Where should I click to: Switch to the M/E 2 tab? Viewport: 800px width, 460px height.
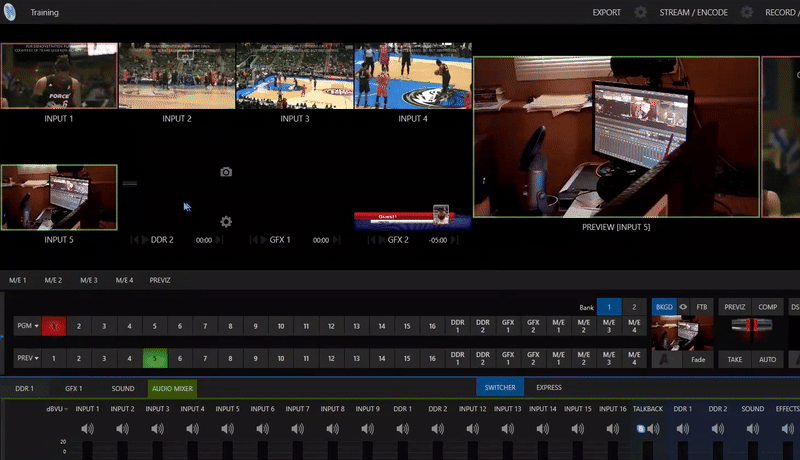53,280
